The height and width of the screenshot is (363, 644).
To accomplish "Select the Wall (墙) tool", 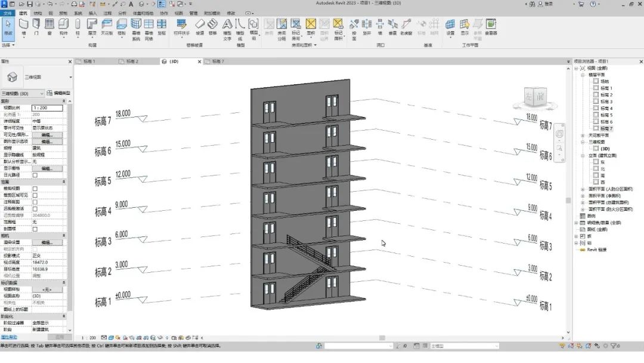I will click(x=23, y=27).
